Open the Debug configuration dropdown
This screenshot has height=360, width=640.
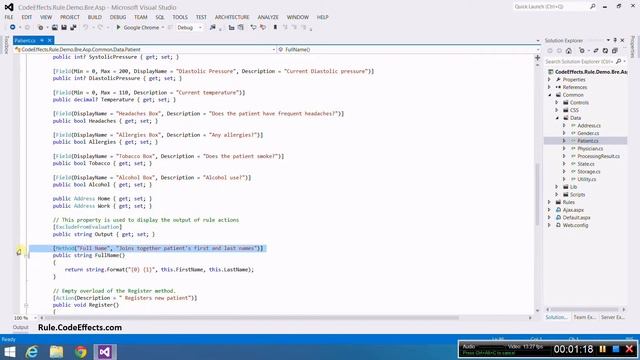200,27
